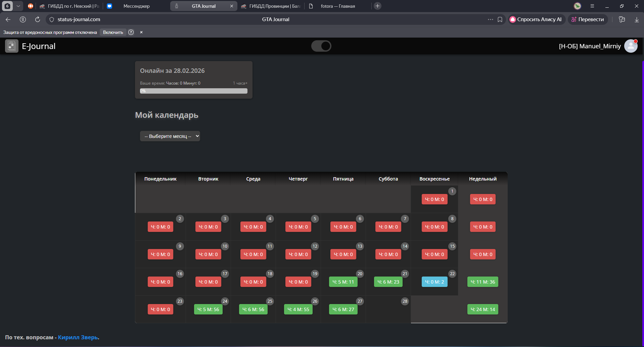Open the Кирилл Зверь link

coord(78,337)
